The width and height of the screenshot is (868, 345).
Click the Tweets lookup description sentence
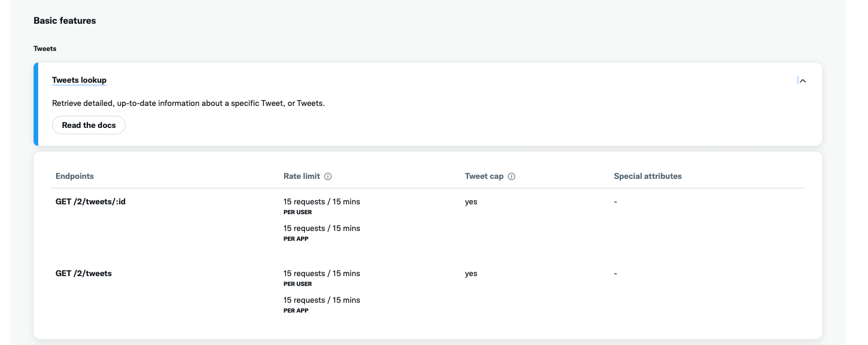coord(188,104)
